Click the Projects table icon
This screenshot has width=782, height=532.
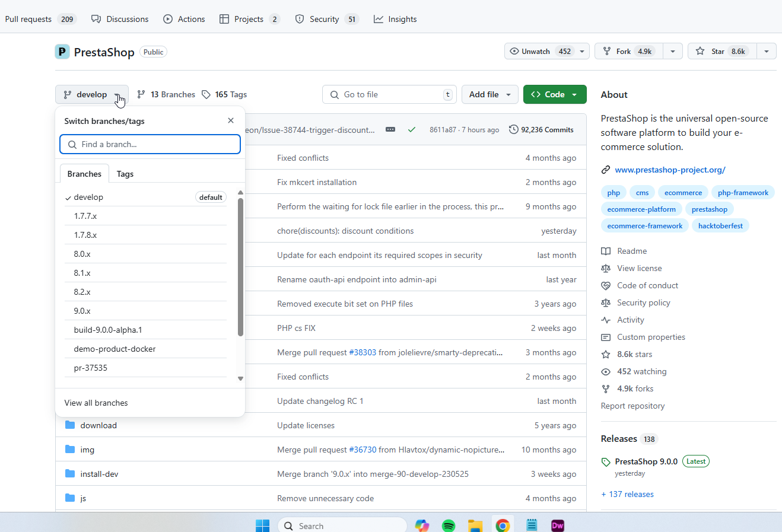224,19
